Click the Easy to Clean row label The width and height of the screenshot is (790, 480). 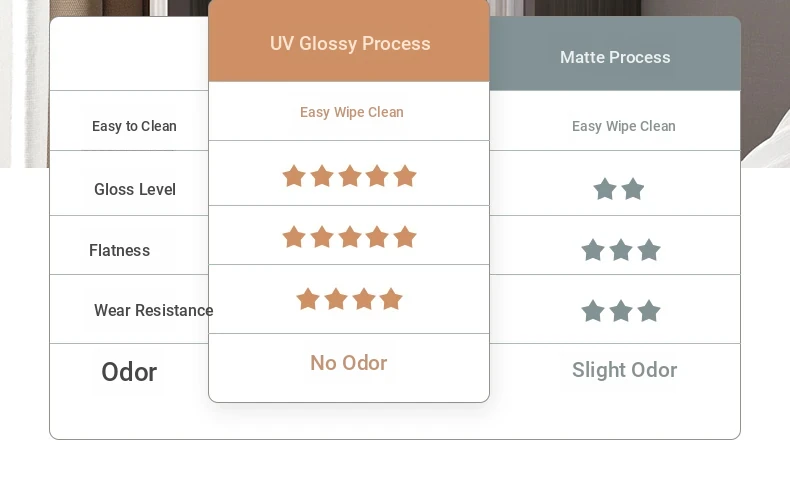(x=134, y=126)
